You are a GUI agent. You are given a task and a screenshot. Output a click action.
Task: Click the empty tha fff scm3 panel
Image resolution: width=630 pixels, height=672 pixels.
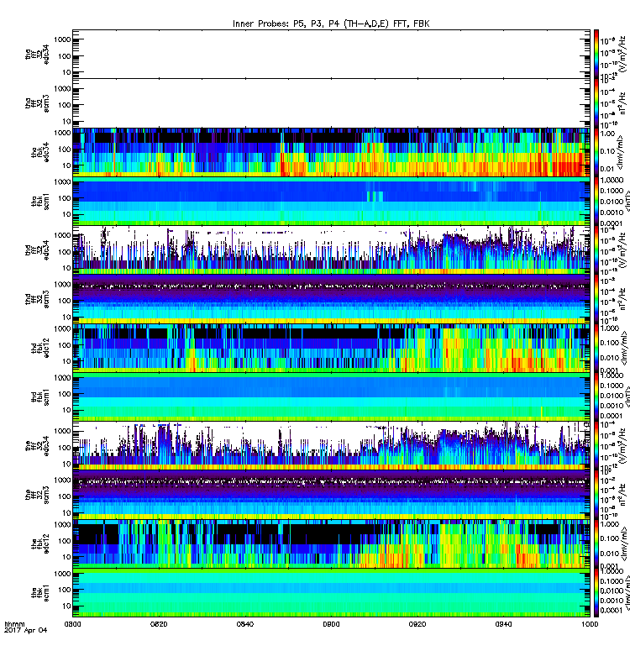(331, 103)
